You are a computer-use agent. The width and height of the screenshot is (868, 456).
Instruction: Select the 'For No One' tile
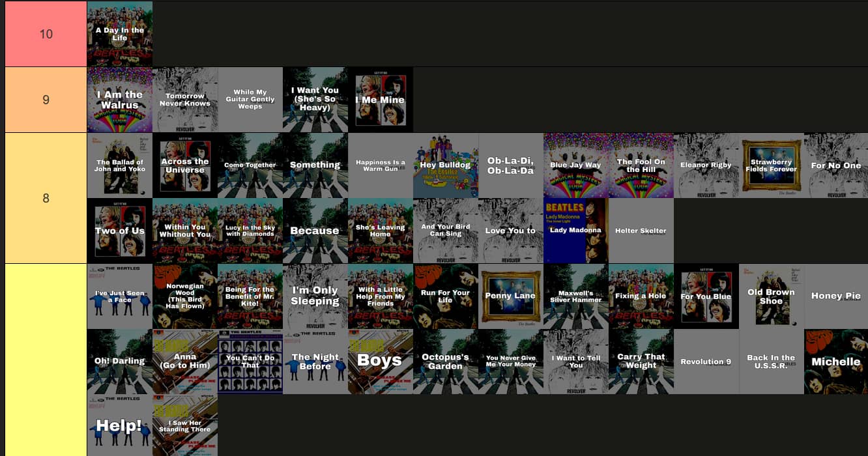pos(836,165)
